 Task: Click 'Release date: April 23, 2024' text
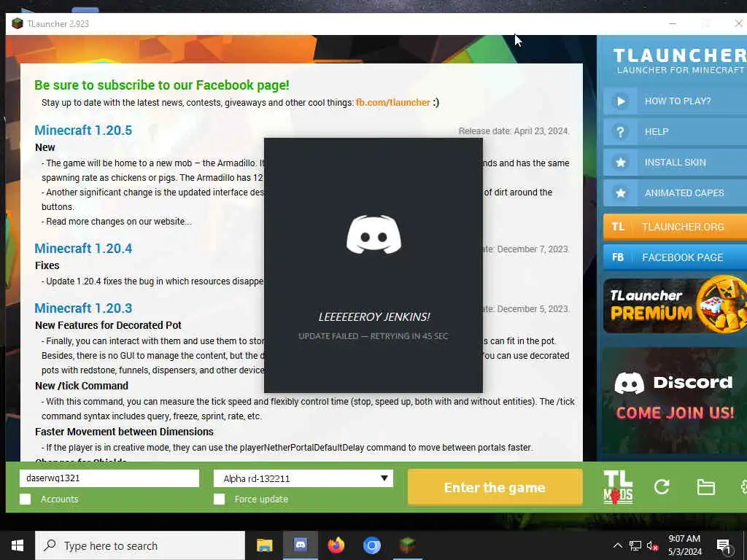pos(514,131)
